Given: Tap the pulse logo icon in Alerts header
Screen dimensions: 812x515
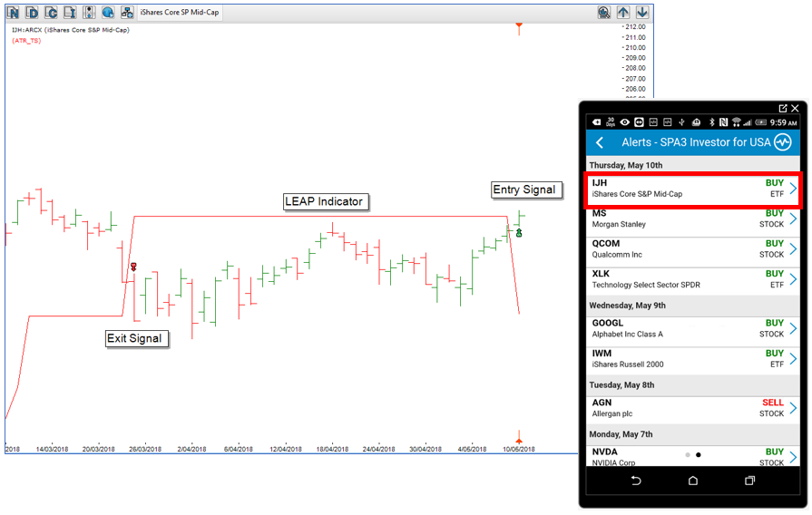Looking at the screenshot, I should [782, 141].
